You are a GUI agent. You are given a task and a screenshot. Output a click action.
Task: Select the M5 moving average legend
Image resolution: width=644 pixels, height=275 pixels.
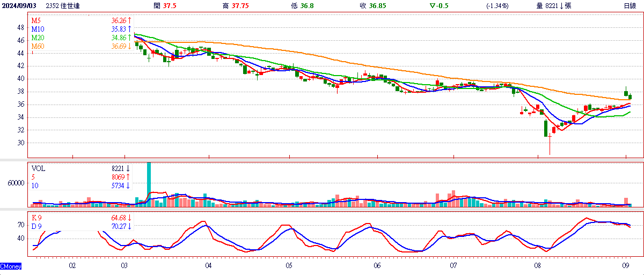[36, 21]
